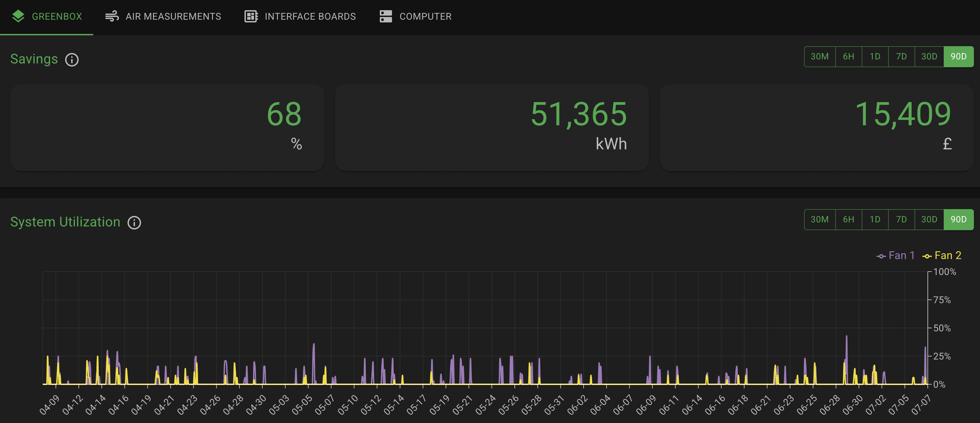This screenshot has height=423, width=980.
Task: Select 90D range for Savings
Action: pyautogui.click(x=959, y=57)
